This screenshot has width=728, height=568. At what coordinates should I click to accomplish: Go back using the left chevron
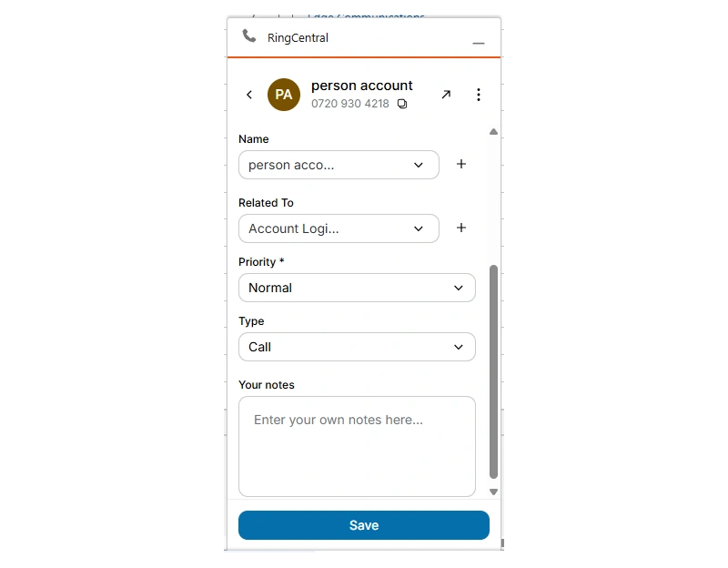249,95
